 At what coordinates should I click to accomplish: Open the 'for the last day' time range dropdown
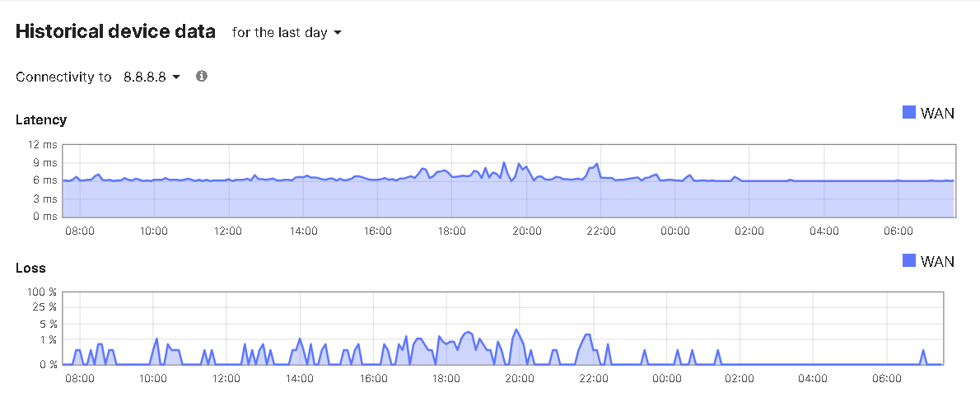(287, 33)
